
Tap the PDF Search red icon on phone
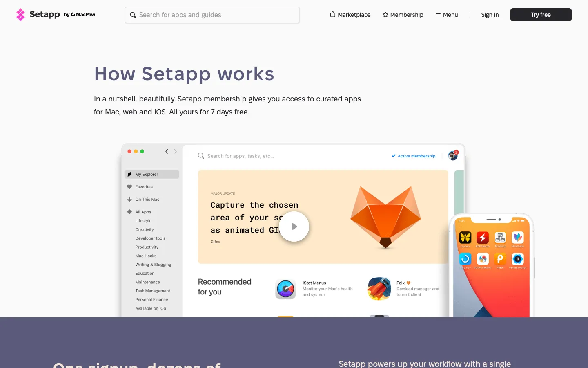click(x=483, y=238)
